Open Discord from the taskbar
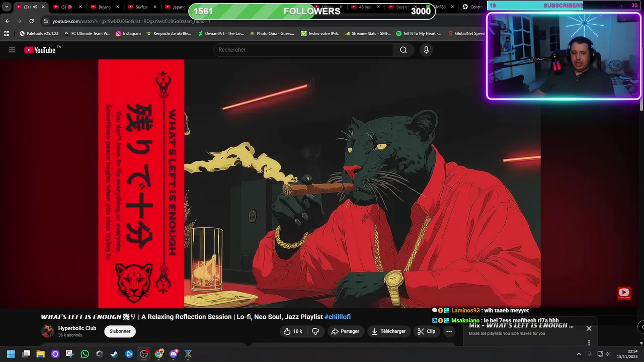 coord(174,354)
